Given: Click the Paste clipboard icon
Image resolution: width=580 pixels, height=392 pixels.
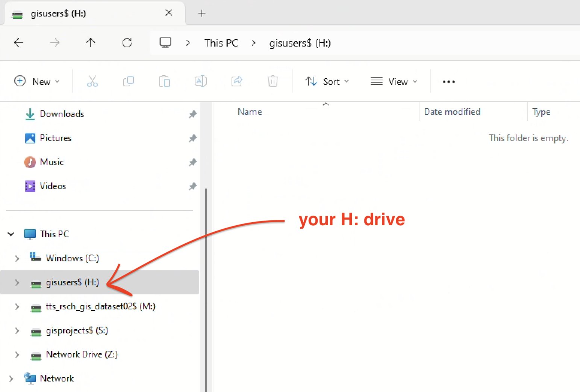Looking at the screenshot, I should coord(164,81).
